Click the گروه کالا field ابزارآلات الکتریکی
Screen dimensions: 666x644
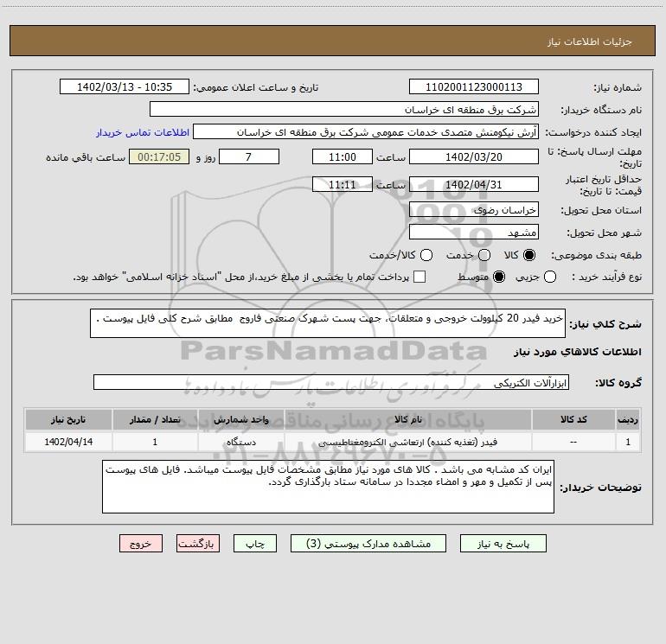(331, 382)
